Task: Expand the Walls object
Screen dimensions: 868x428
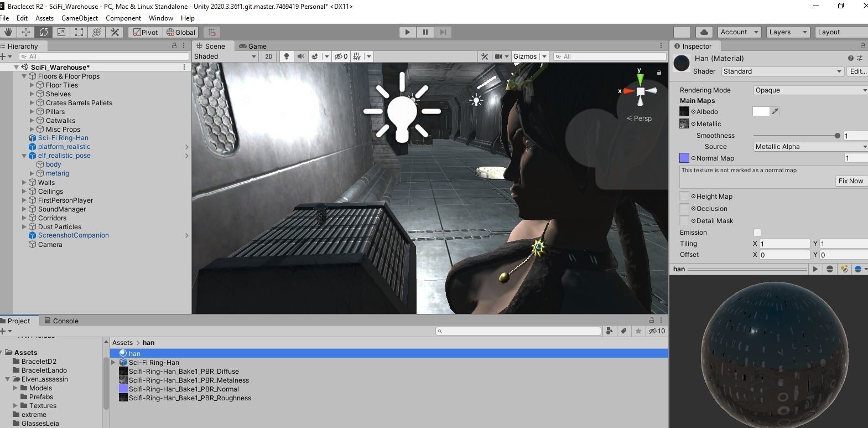Action: [x=24, y=183]
